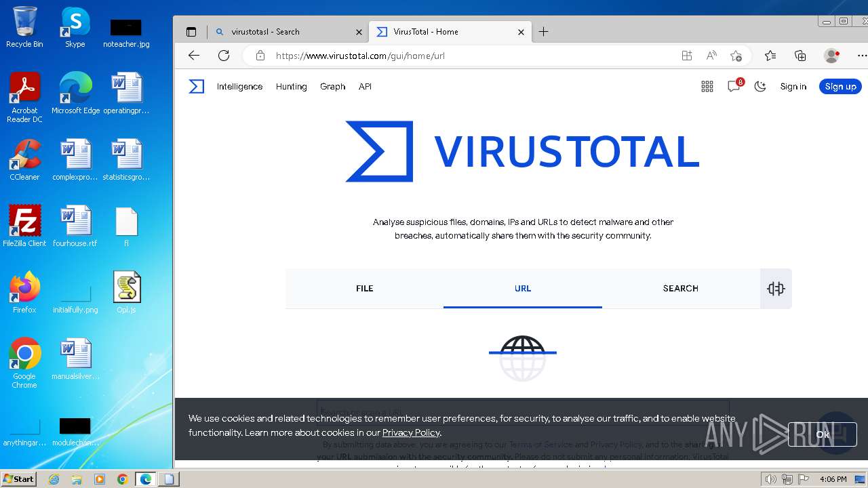The height and width of the screenshot is (488, 868).
Task: Open the Windows Start menu
Action: pyautogui.click(x=19, y=479)
